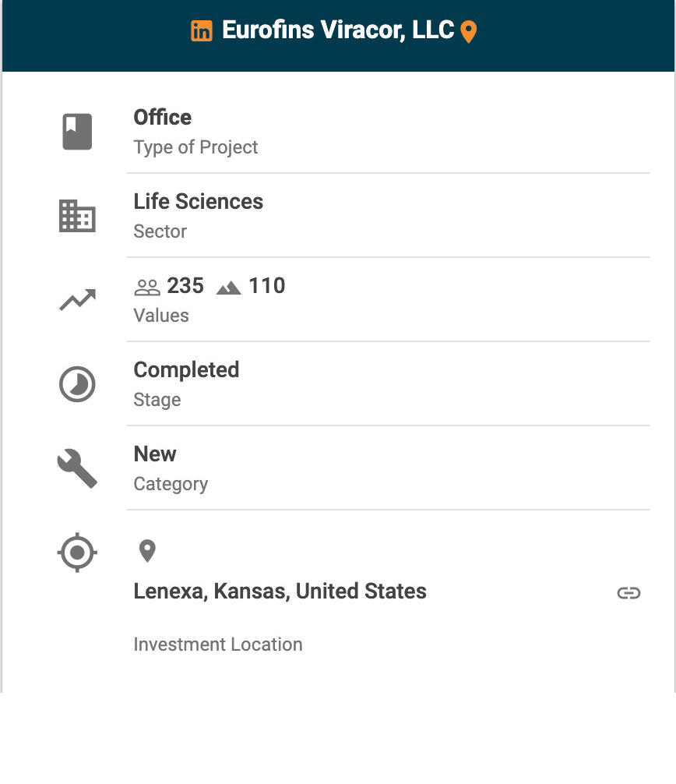Image resolution: width=676 pixels, height=784 pixels.
Task: Click the mountain icon next to 110
Action: 229,288
